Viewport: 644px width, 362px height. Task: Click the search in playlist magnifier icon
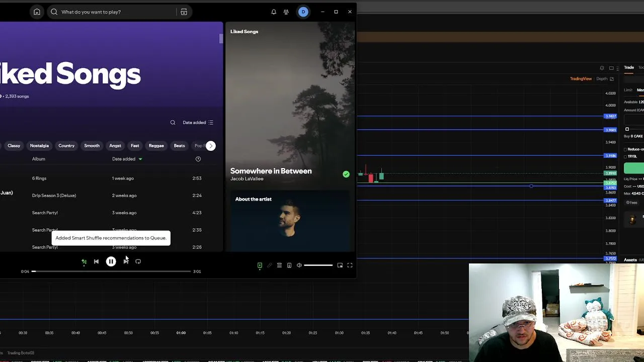tap(173, 122)
